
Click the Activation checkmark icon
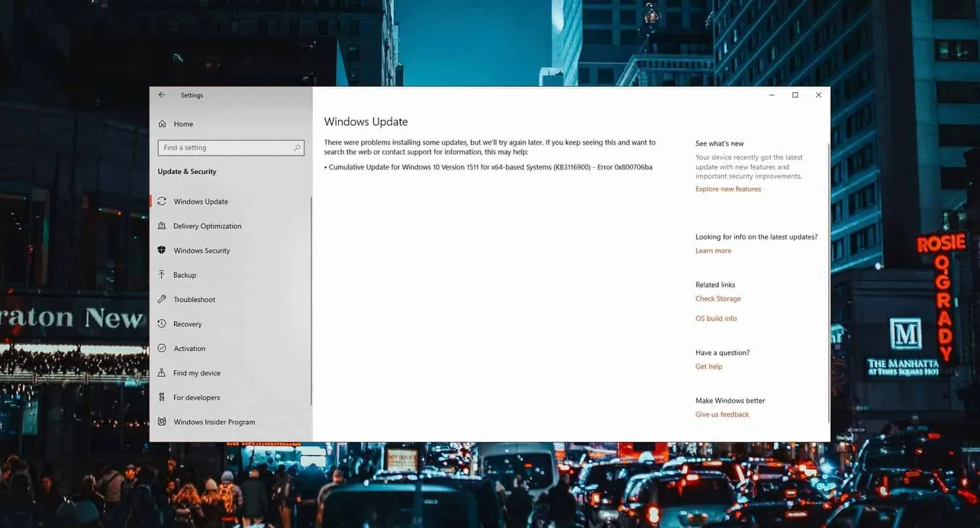(x=162, y=348)
